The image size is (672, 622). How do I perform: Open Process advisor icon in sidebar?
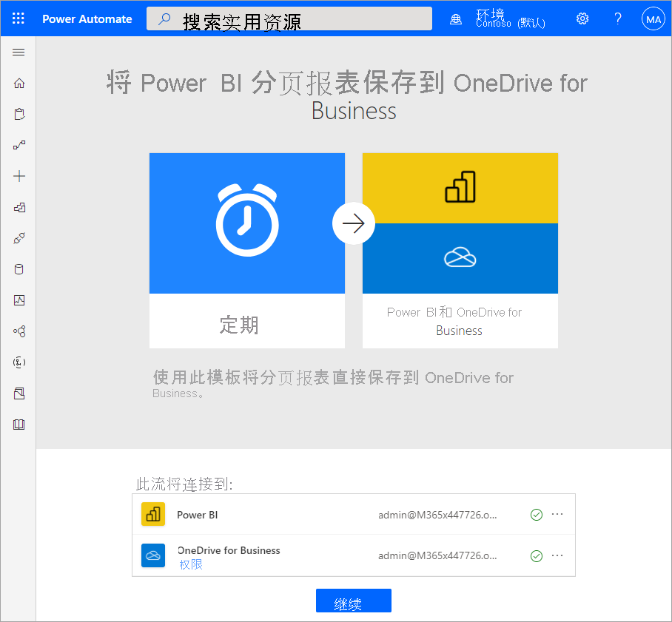pyautogui.click(x=19, y=362)
